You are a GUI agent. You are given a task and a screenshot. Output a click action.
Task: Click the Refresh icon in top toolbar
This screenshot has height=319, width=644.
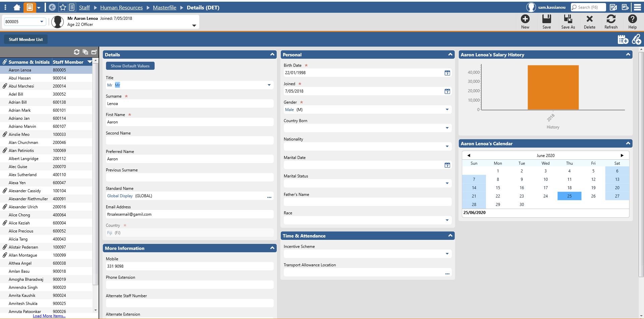coord(611,19)
